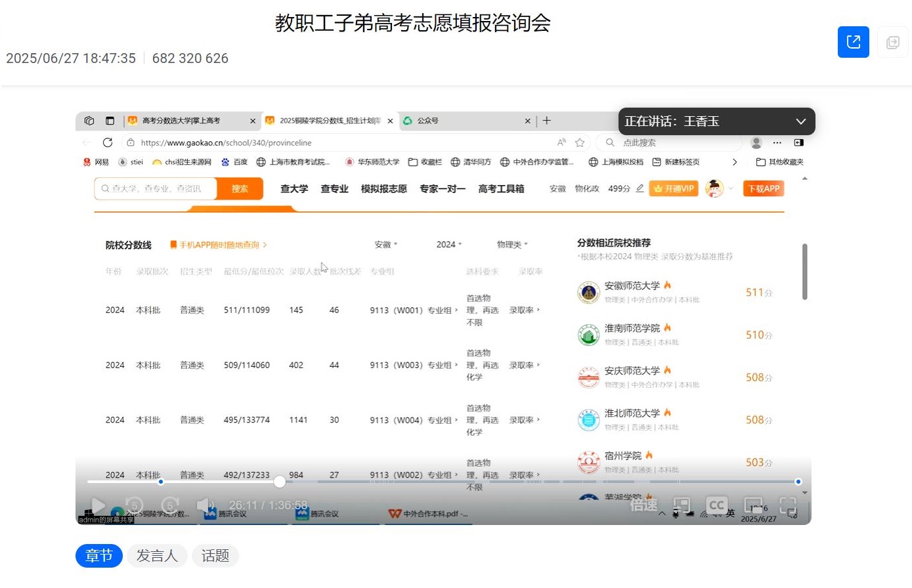Click the orange 开通VIP button
912x588 pixels.
pos(674,189)
